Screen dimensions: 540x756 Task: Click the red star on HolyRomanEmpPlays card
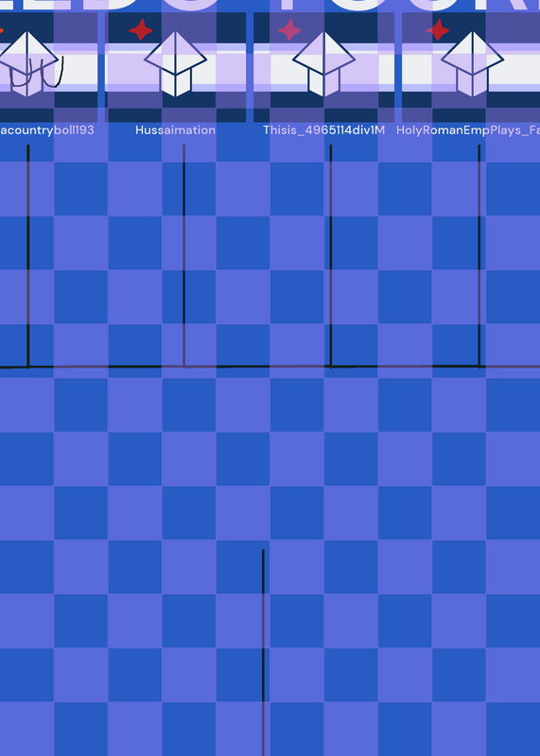coord(438,29)
